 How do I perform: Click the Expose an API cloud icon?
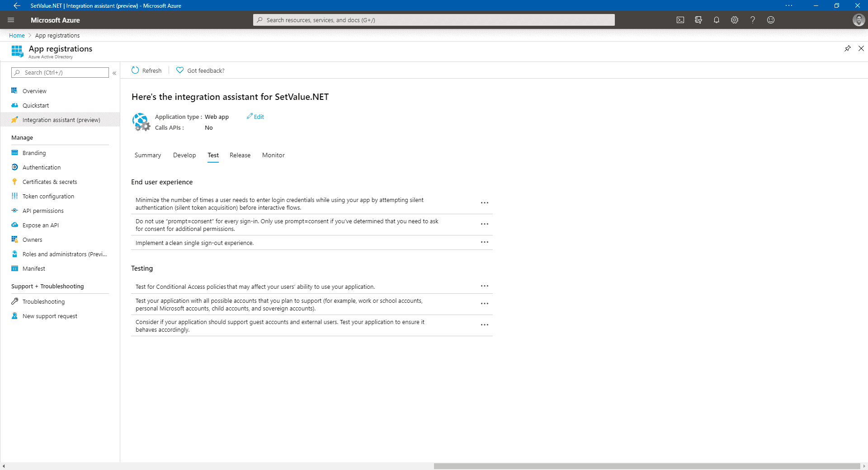pos(14,225)
